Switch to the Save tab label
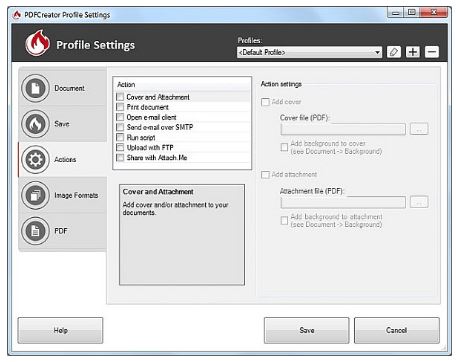This screenshot has height=362, width=456. coord(62,124)
